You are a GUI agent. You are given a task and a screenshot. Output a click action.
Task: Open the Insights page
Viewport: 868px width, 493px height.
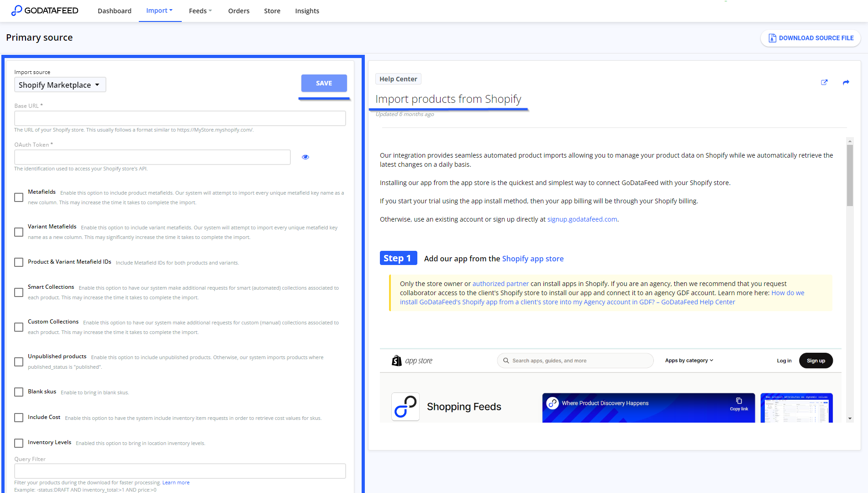tap(307, 11)
